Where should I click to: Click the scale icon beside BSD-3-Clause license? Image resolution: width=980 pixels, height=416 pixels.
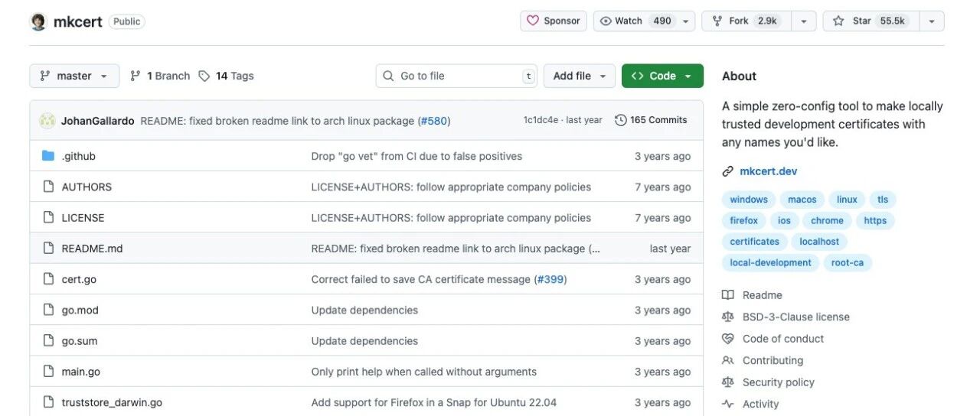[727, 317]
